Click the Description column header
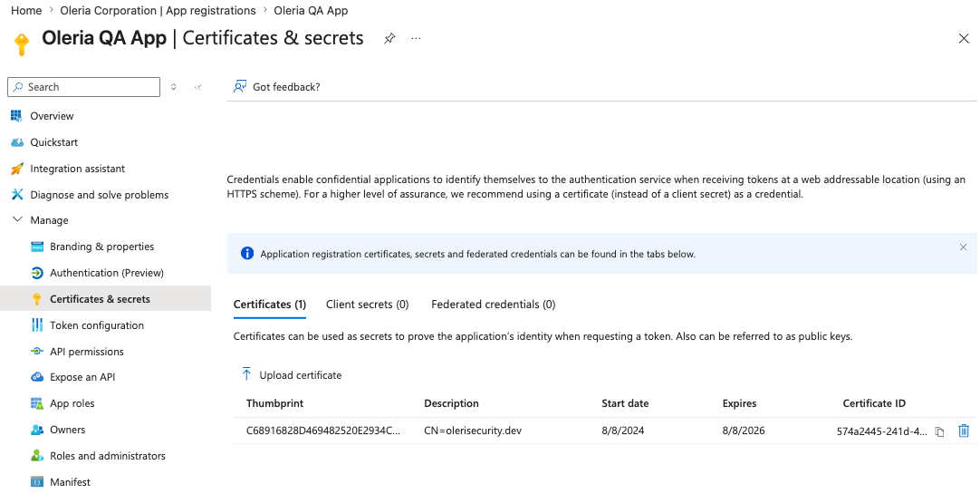 click(x=451, y=403)
